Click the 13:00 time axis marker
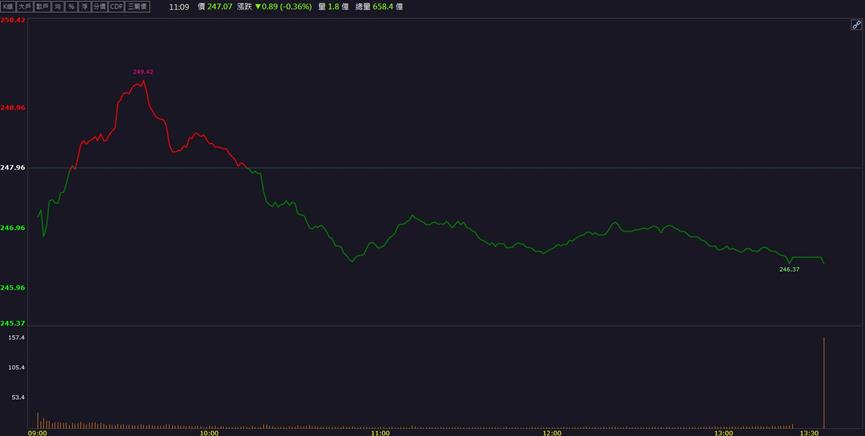 click(724, 433)
